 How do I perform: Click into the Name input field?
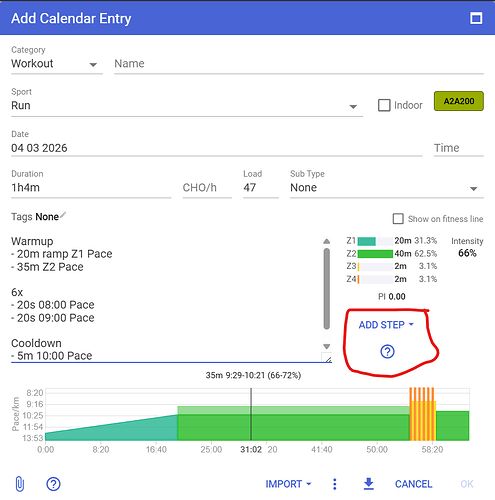pyautogui.click(x=299, y=64)
